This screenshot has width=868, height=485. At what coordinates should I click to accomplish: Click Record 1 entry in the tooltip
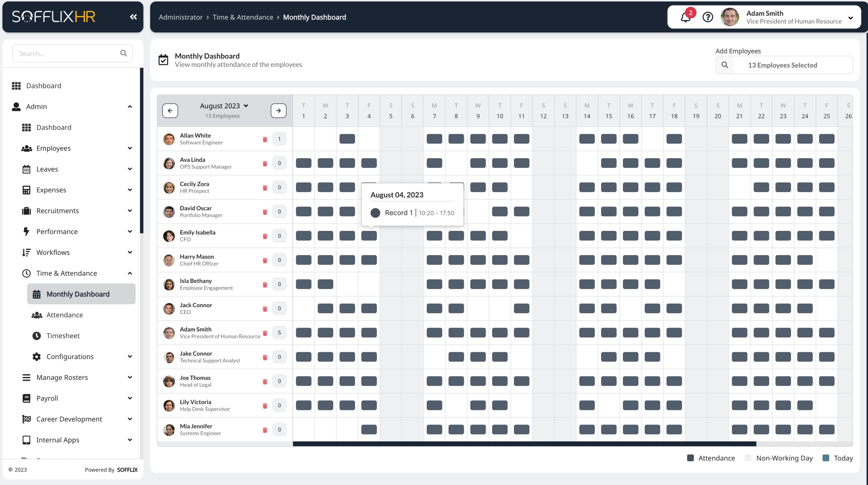[412, 213]
